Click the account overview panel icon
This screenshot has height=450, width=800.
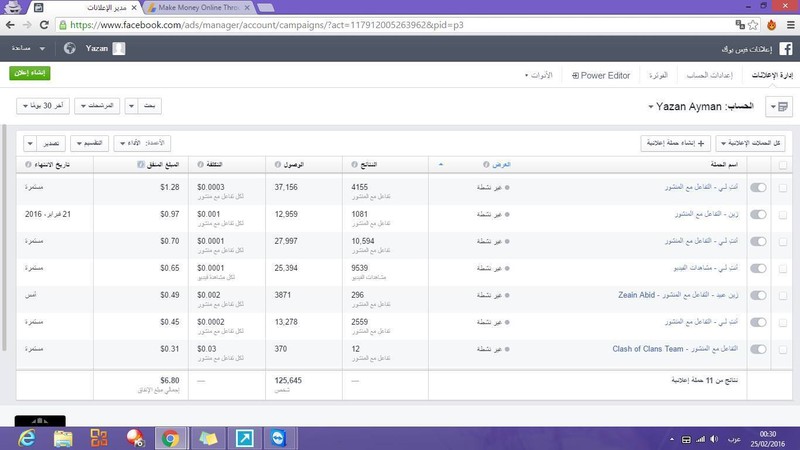(779, 106)
